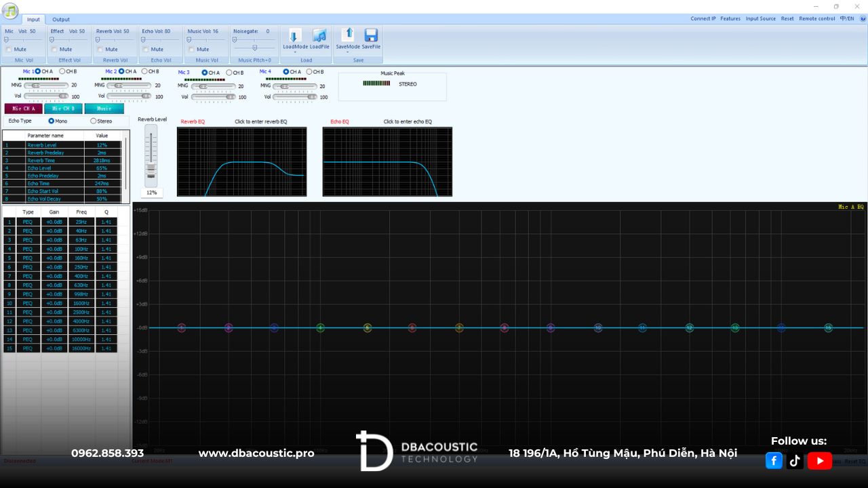
Task: Select EQ band node 15 on the graph
Action: coord(828,328)
